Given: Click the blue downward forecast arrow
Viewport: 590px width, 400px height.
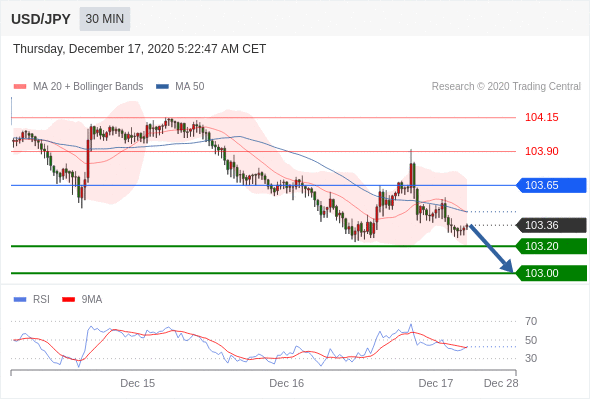Looking at the screenshot, I should (x=491, y=248).
